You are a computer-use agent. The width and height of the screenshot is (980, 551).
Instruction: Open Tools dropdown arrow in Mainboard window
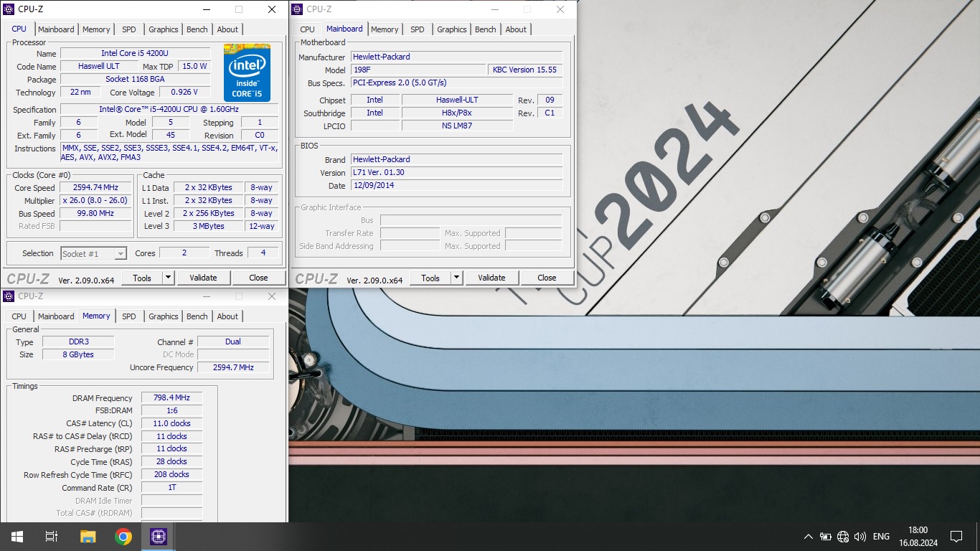click(x=457, y=278)
